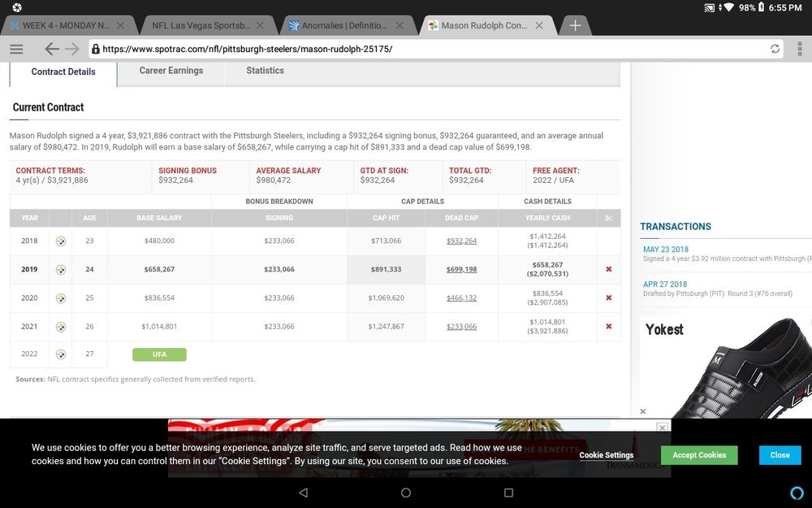
Task: Click the blue Close cookie button
Action: (x=780, y=455)
